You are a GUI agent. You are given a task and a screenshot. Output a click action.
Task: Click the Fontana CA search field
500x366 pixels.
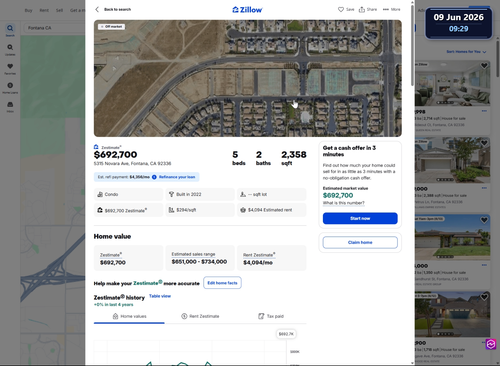click(55, 28)
